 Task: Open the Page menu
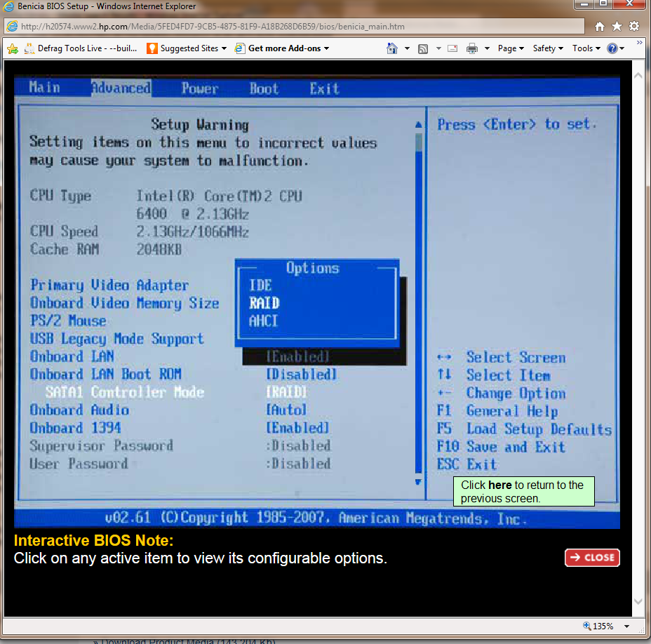[511, 48]
